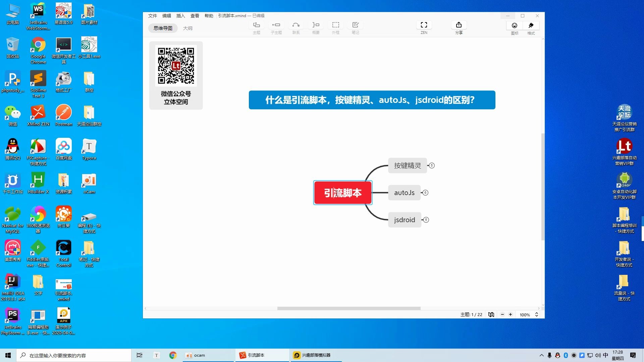Click the vertical scrollbar of the canvas
Image resolution: width=644 pixels, height=362 pixels.
coord(543,187)
